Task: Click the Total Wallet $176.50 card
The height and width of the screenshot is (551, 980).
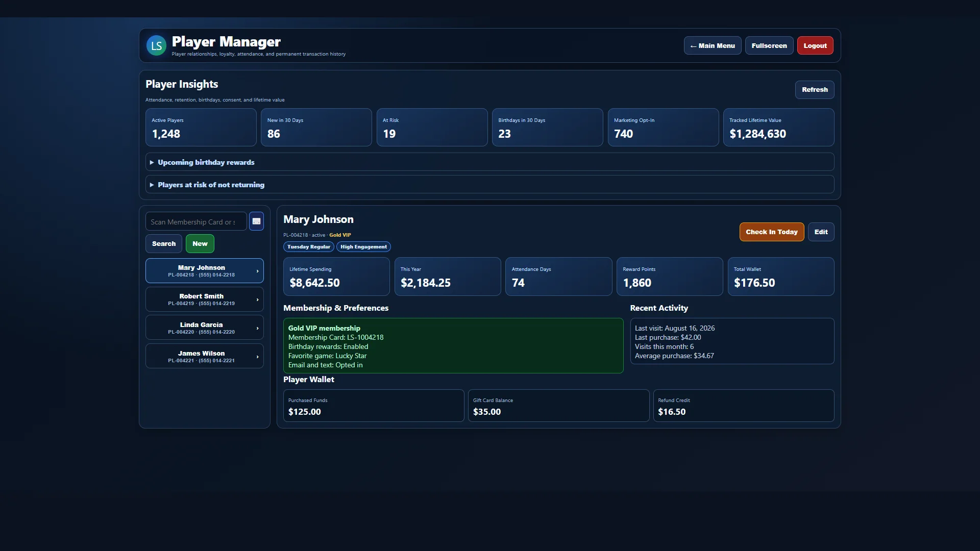Action: tap(781, 277)
